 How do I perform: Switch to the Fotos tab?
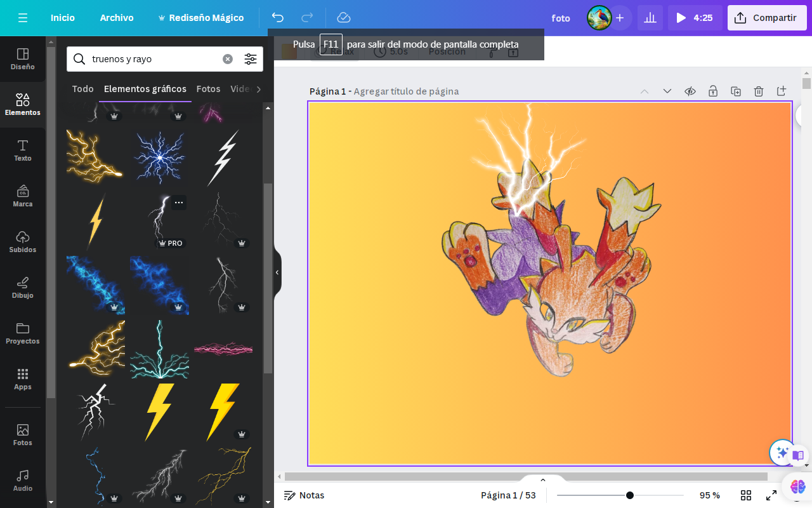208,89
